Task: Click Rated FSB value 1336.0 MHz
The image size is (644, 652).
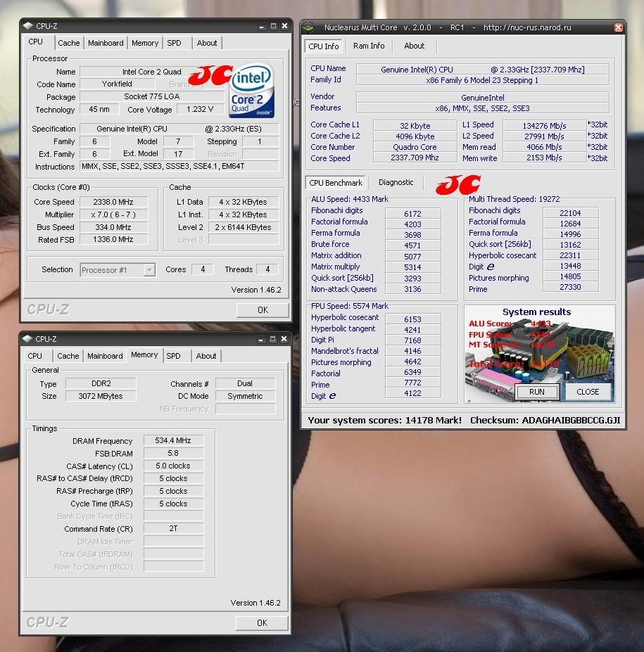Action: click(x=113, y=240)
